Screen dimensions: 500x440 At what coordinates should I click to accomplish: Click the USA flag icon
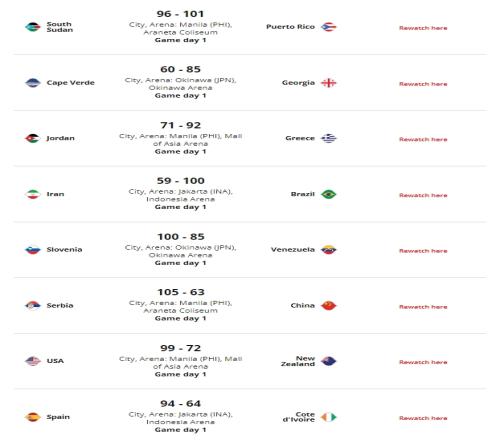pos(33,361)
